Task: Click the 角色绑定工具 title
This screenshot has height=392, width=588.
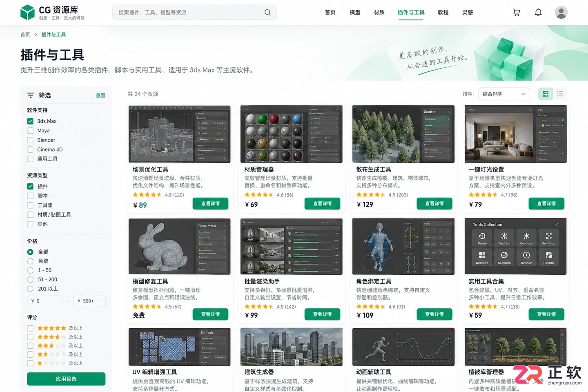Action: [x=374, y=281]
